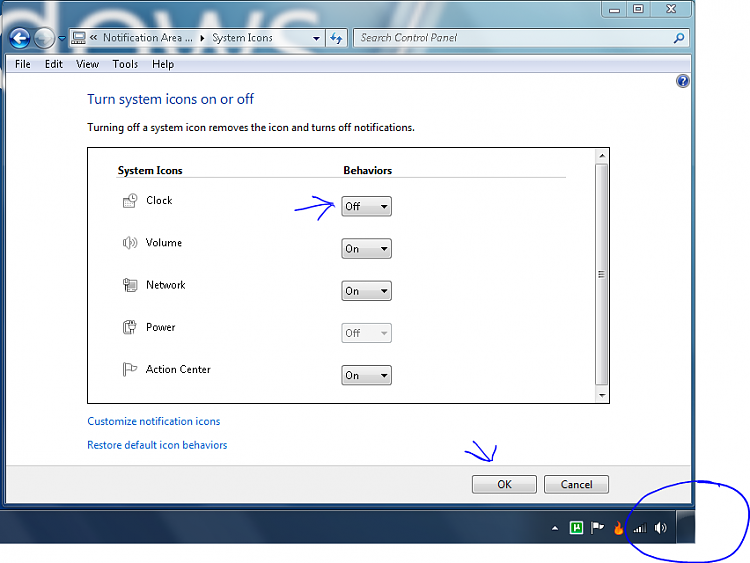Screen dimensions: 750x563
Task: Open recent pages dropdown beside navigation arrows
Action: [x=62, y=38]
